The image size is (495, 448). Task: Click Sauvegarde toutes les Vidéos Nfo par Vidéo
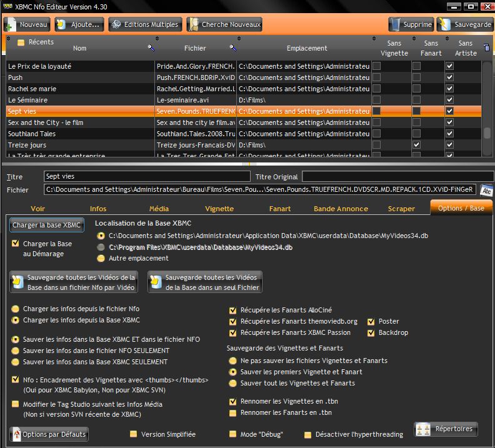74,282
